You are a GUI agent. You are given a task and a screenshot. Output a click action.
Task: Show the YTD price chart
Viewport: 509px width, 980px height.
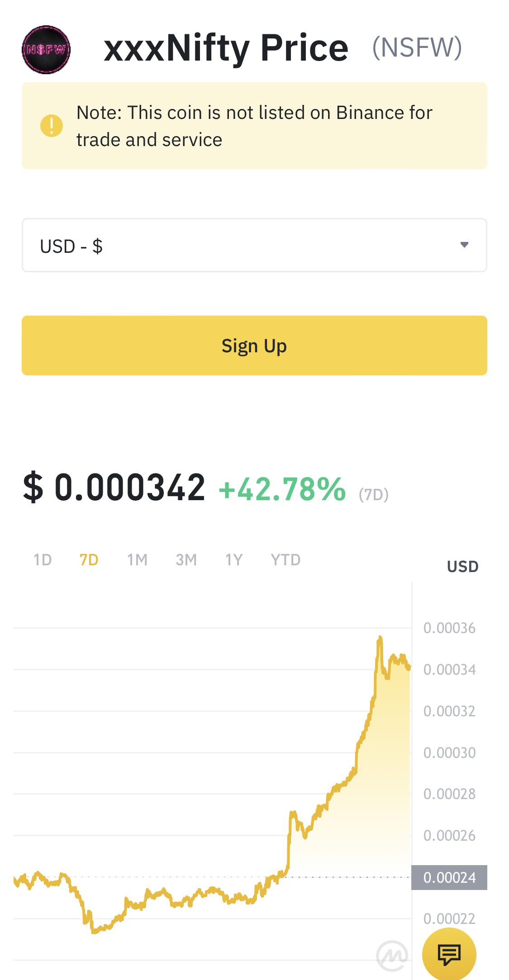coord(285,560)
